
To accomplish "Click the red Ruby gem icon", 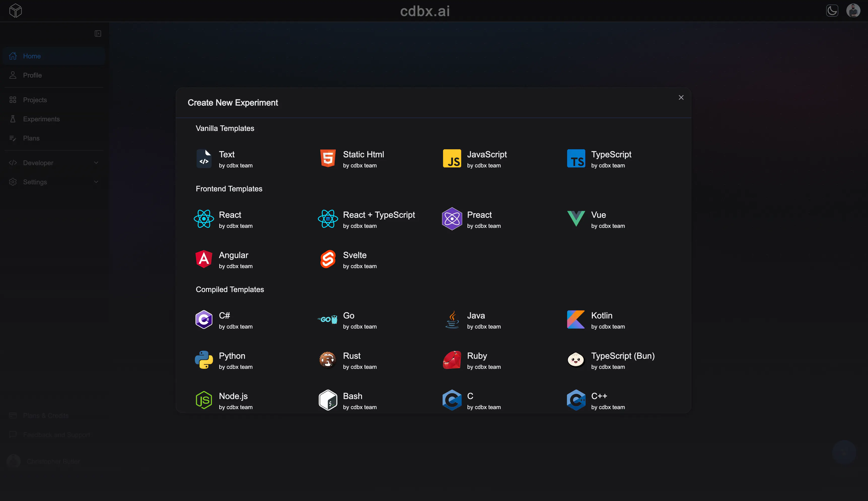I will click(452, 360).
